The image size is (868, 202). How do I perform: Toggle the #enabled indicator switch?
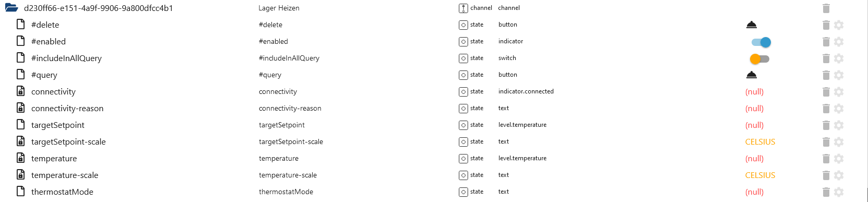761,42
